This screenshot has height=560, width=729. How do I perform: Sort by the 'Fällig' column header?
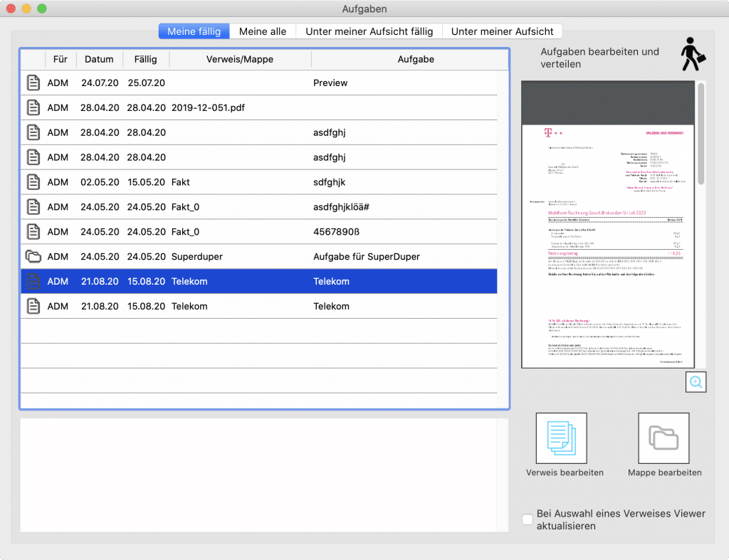coord(145,60)
